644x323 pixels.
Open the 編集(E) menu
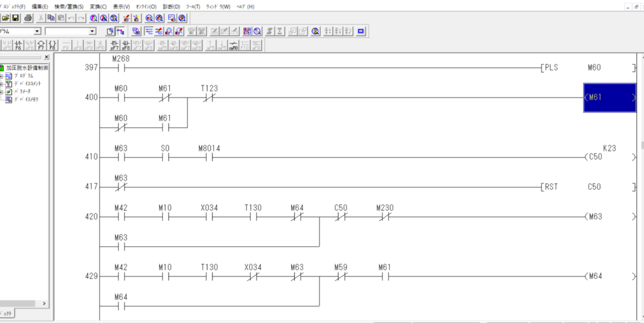tap(40, 6)
